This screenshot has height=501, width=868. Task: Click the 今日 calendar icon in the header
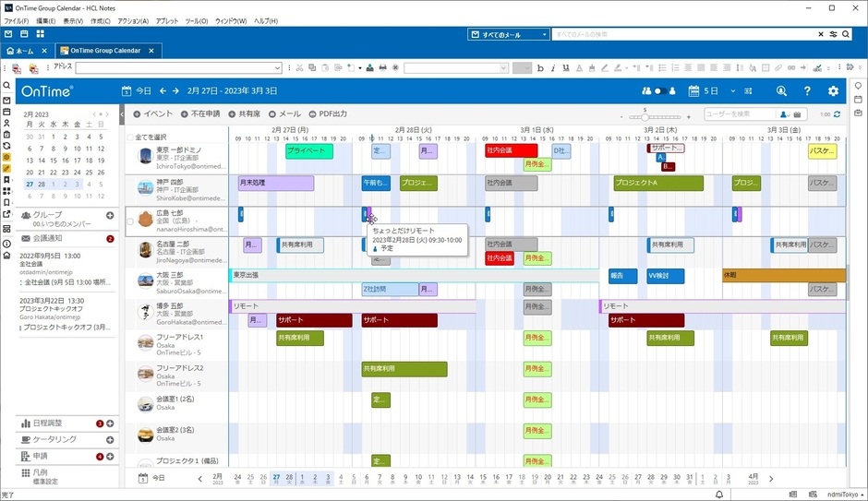pos(127,90)
